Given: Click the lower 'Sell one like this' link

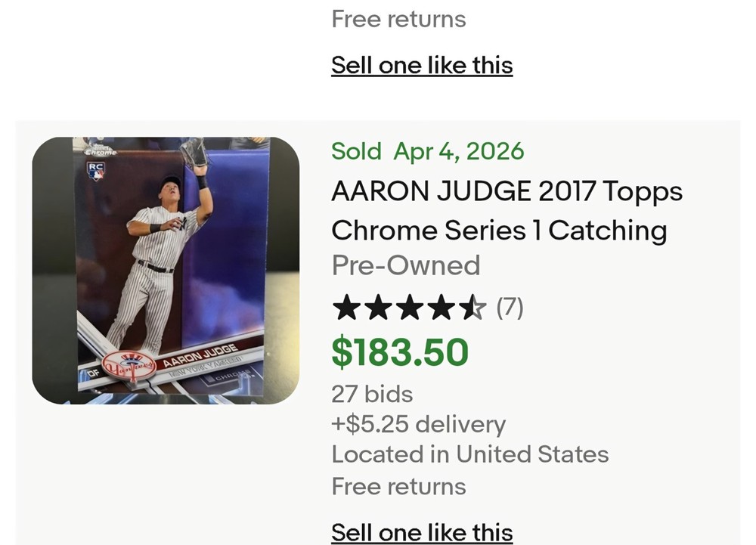Looking at the screenshot, I should click(x=422, y=532).
